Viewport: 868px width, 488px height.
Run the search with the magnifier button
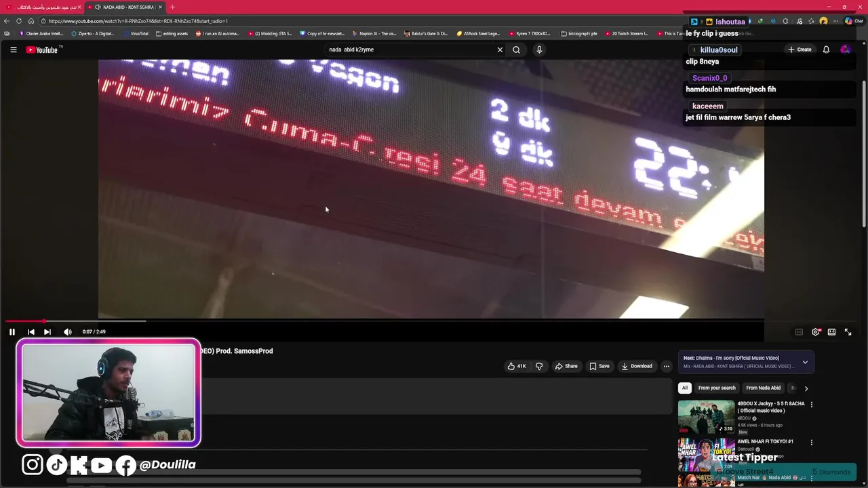click(516, 49)
